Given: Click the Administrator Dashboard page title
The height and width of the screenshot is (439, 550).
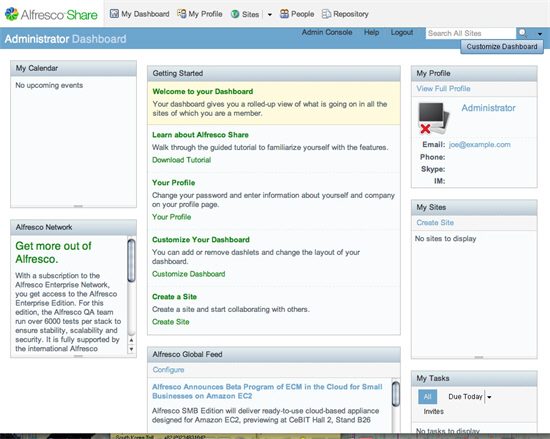Looking at the screenshot, I should tap(65, 39).
